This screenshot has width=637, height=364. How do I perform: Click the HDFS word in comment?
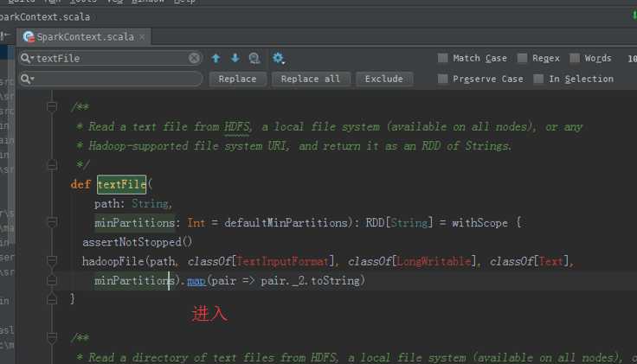coord(236,126)
